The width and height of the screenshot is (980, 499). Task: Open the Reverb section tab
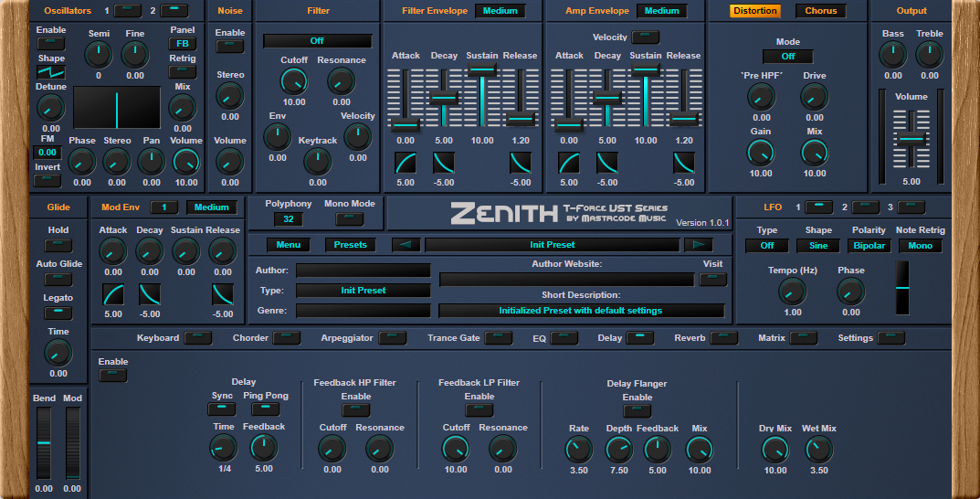click(x=723, y=337)
